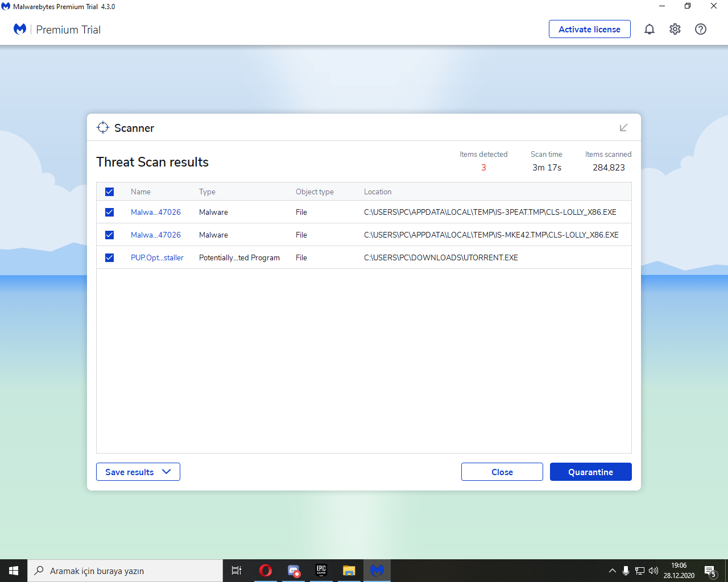
Task: Show hidden system tray icons
Action: [x=612, y=571]
